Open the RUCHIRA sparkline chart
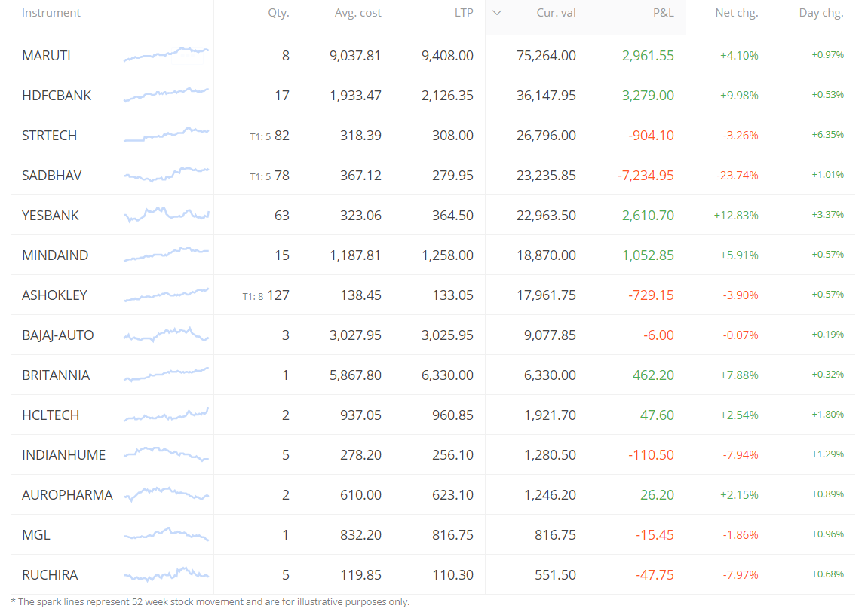868x615 pixels. tap(166, 574)
